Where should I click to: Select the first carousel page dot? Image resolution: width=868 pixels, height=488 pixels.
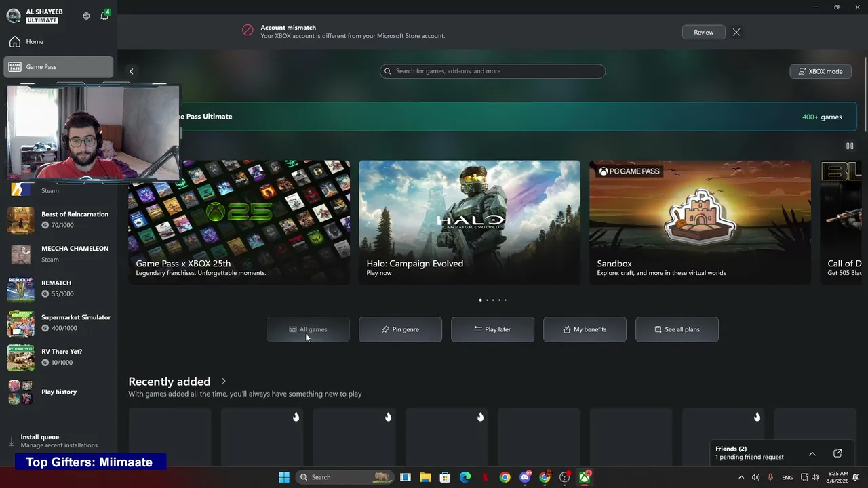pos(481,300)
